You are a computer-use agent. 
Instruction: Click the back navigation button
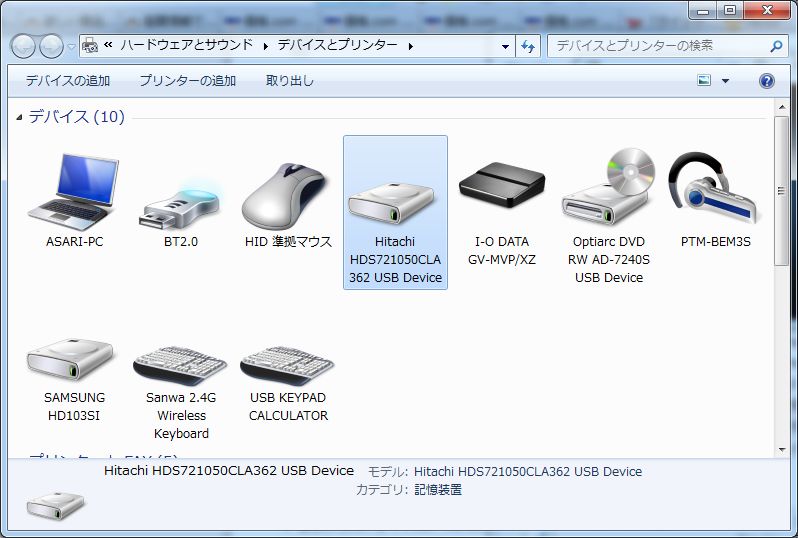pyautogui.click(x=23, y=47)
